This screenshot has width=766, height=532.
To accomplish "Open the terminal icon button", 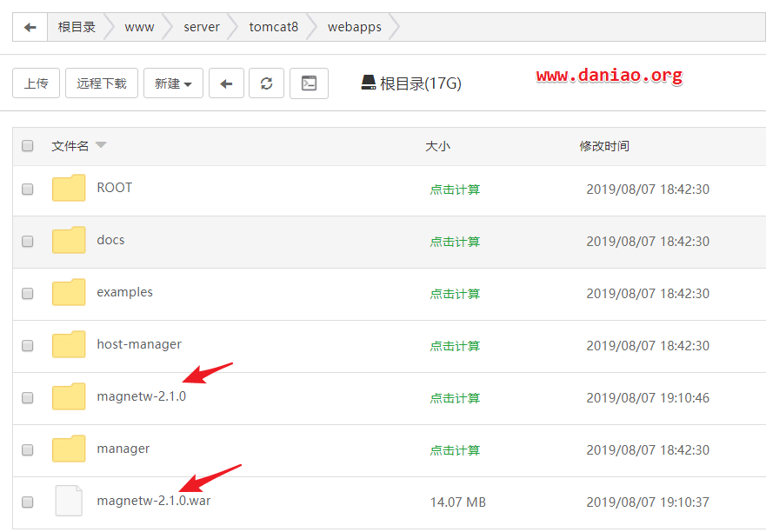I will pyautogui.click(x=309, y=83).
